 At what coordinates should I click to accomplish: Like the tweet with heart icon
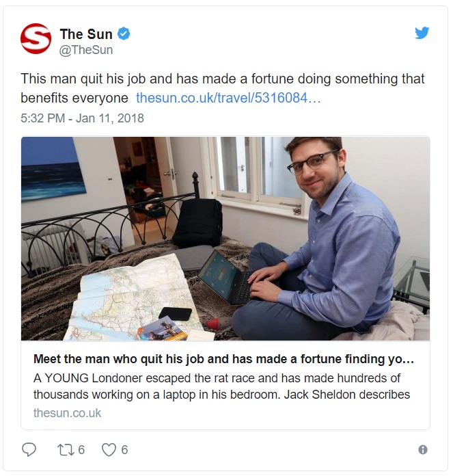point(109,449)
